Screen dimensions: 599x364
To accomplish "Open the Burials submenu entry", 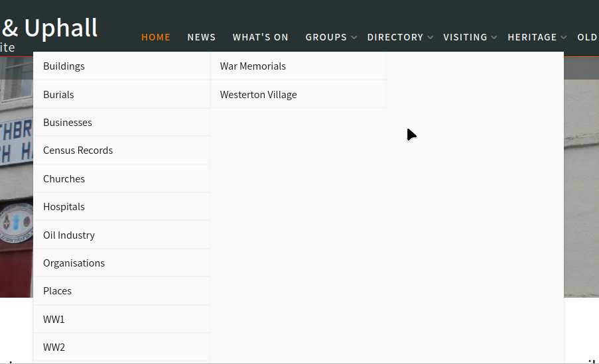I will click(x=58, y=94).
